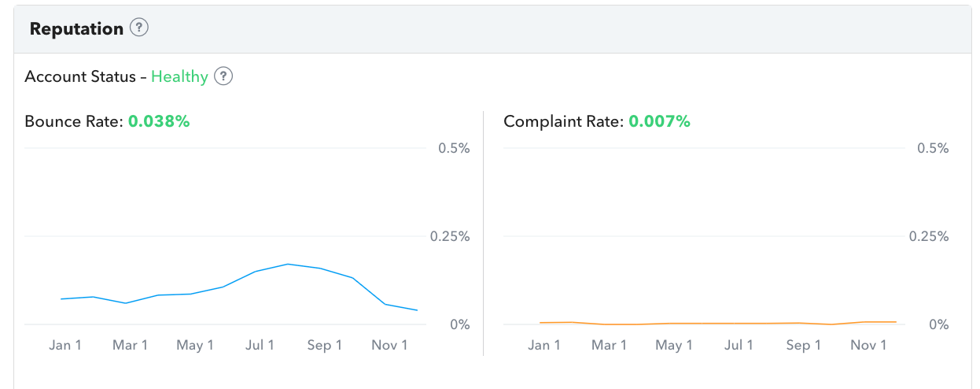Click the 0.5% label on bounce chart
This screenshot has width=980, height=389.
(454, 148)
